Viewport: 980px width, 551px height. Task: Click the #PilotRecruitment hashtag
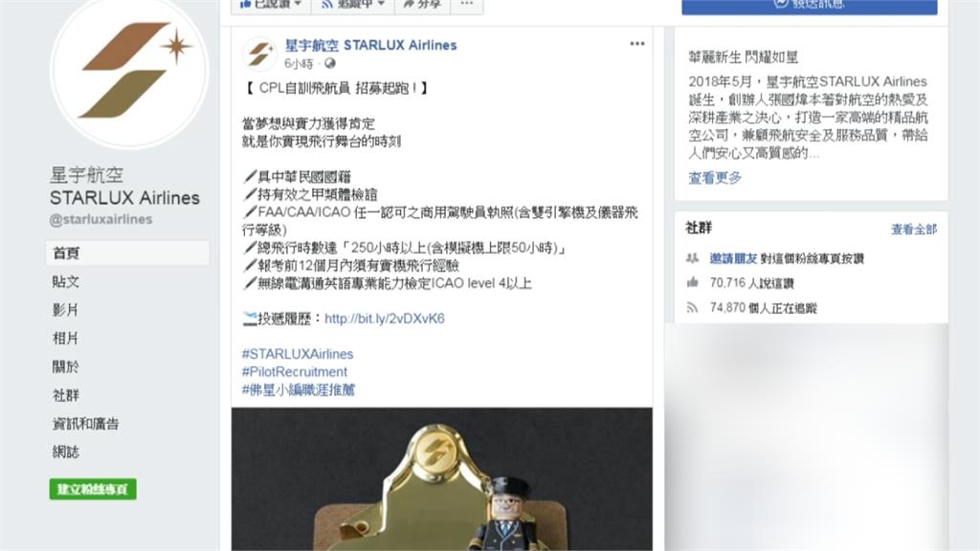[295, 372]
